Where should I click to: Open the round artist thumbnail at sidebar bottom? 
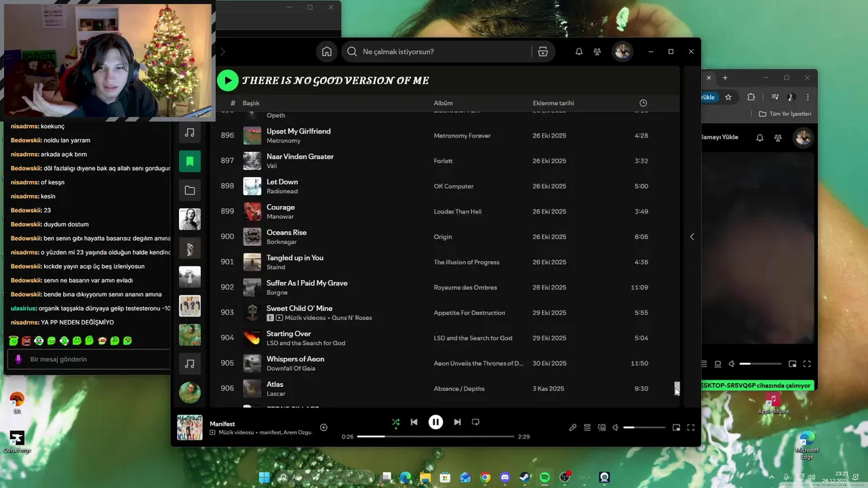[x=190, y=392]
